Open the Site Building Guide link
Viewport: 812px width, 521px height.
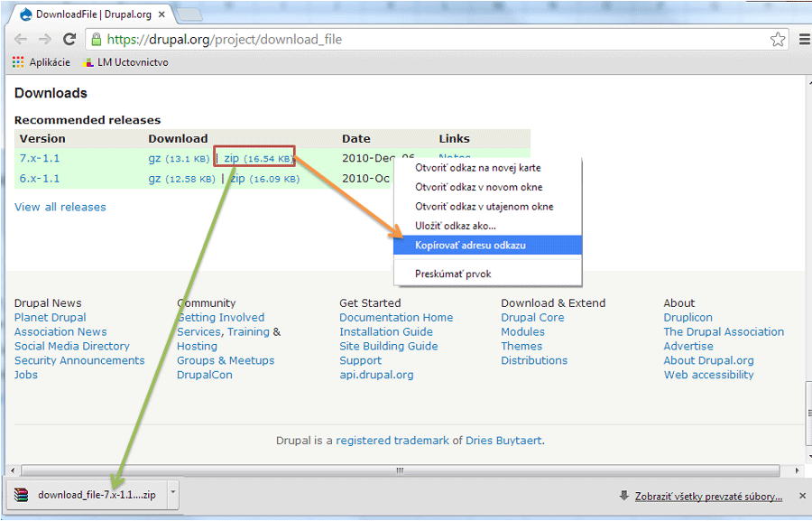click(x=389, y=347)
